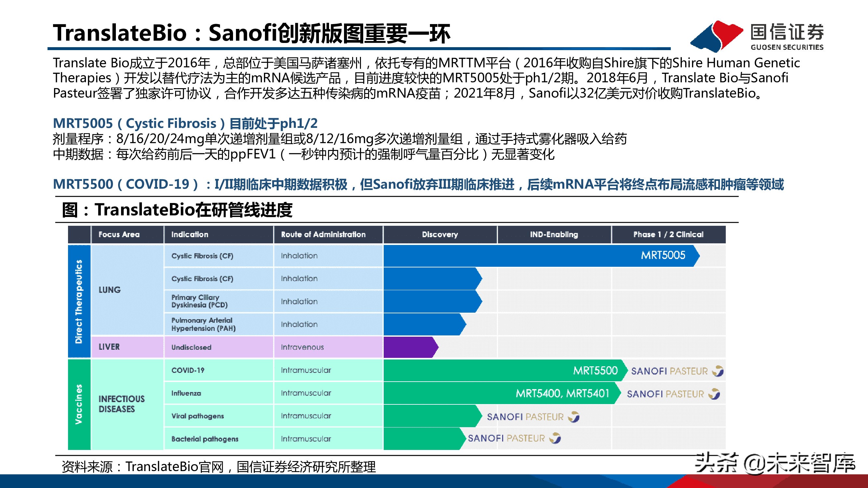868x488 pixels.
Task: Click the Intramuscular cell in COVID-19 row
Action: (328, 370)
